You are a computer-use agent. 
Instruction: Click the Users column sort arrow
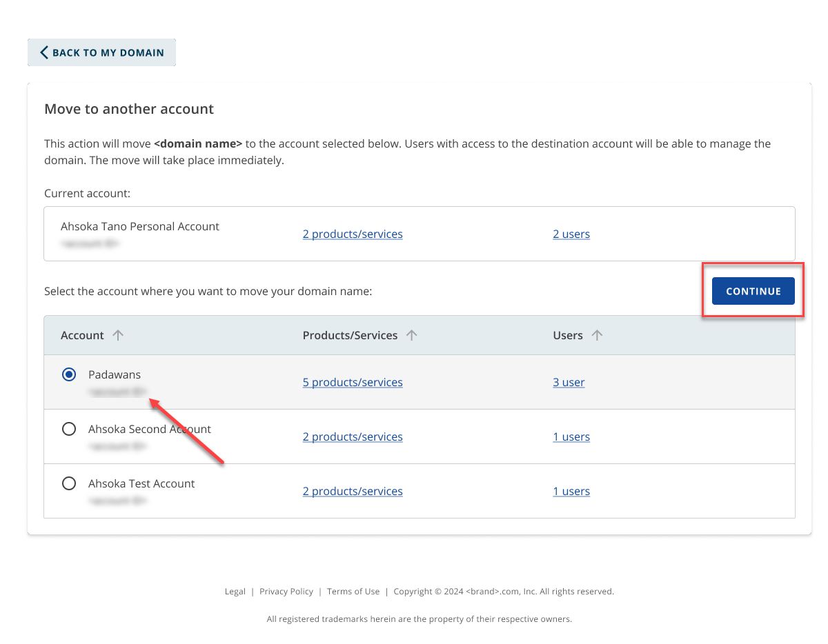[x=597, y=335]
